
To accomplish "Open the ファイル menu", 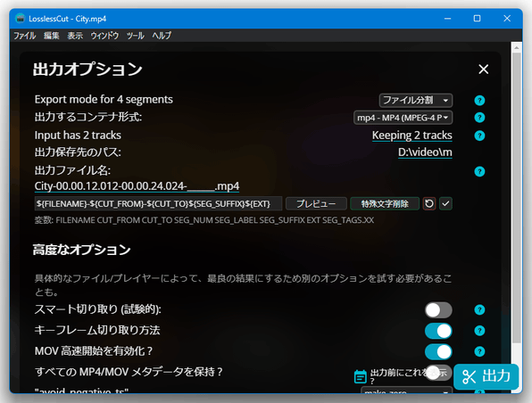I will pos(24,36).
